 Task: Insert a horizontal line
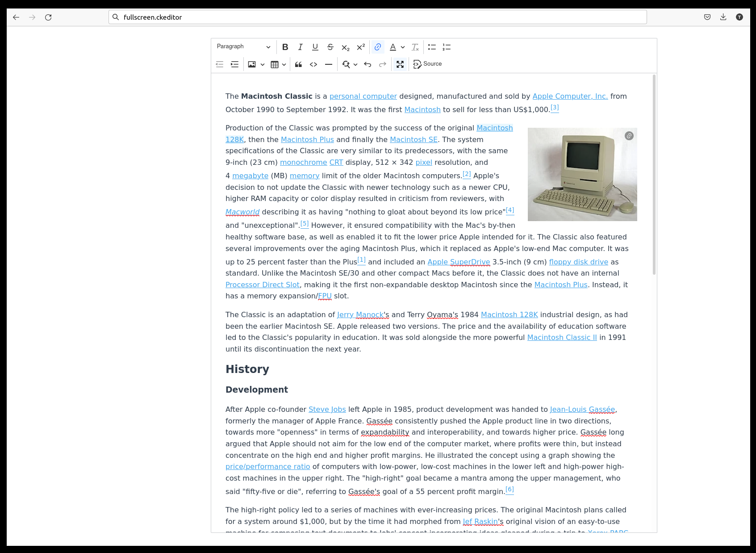pyautogui.click(x=329, y=64)
